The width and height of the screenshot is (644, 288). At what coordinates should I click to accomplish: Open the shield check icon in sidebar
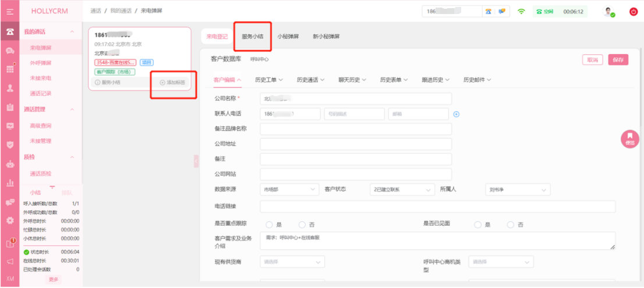pos(10,145)
